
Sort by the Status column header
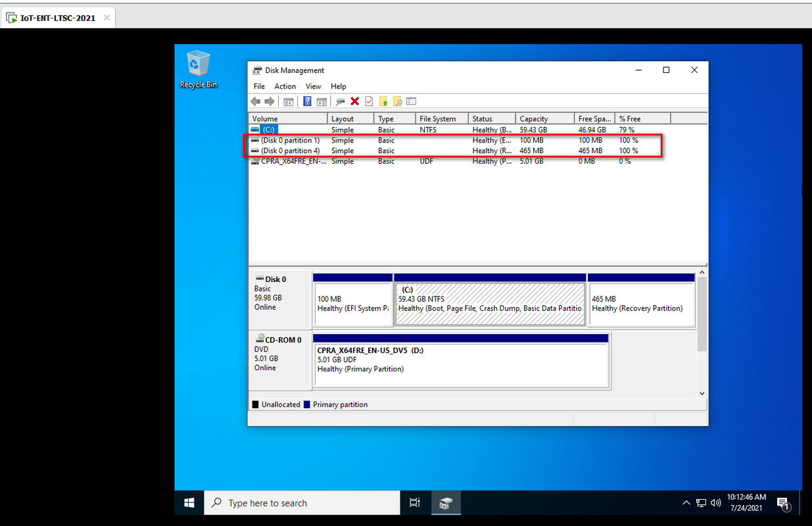coord(492,118)
